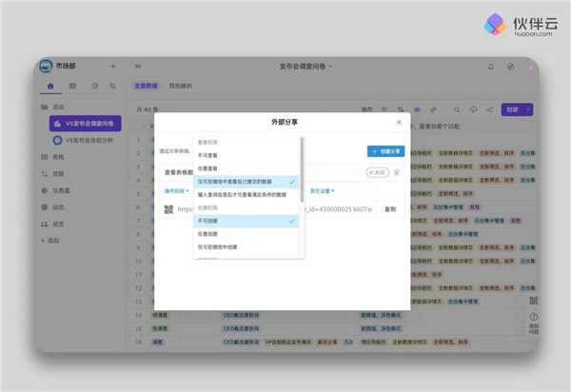Click the QR code icon beside the link
The width and height of the screenshot is (571, 392).
point(167,208)
